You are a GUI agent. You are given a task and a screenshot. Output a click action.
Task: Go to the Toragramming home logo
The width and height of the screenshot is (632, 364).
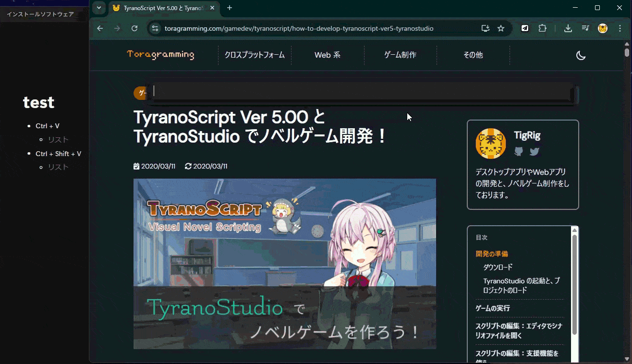pyautogui.click(x=160, y=54)
